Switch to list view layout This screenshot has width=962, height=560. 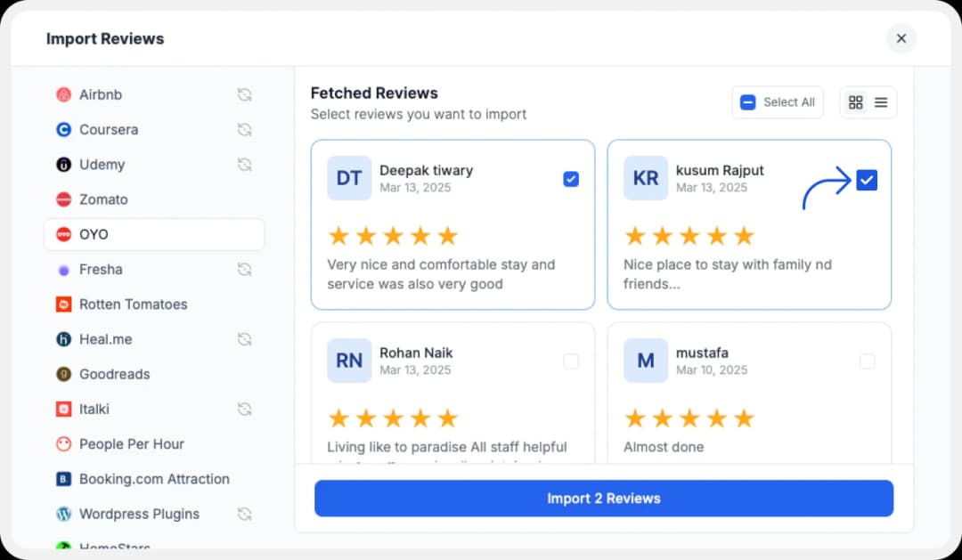882,101
